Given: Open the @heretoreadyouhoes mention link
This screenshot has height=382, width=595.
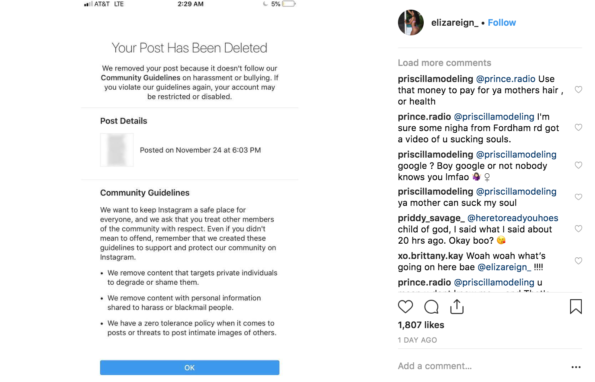Looking at the screenshot, I should (513, 218).
